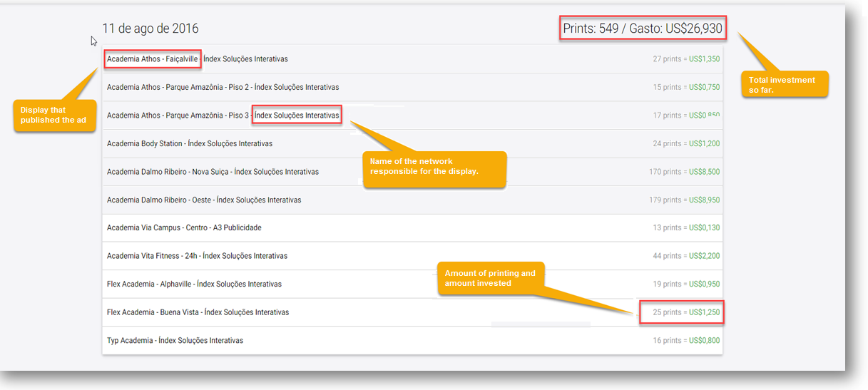Click the "Display that published the ad" callout
The height and width of the screenshot is (390, 868).
click(x=53, y=115)
